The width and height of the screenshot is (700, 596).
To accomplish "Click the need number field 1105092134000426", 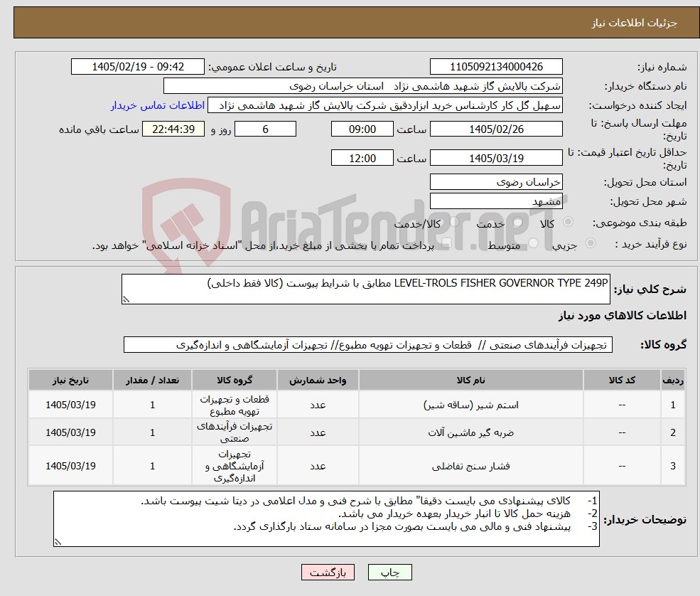I will (x=496, y=67).
